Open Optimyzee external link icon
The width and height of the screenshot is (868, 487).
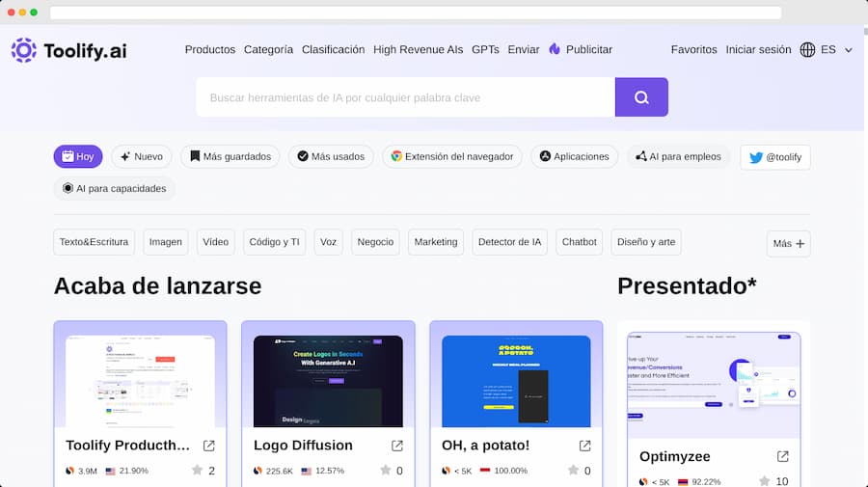point(782,456)
